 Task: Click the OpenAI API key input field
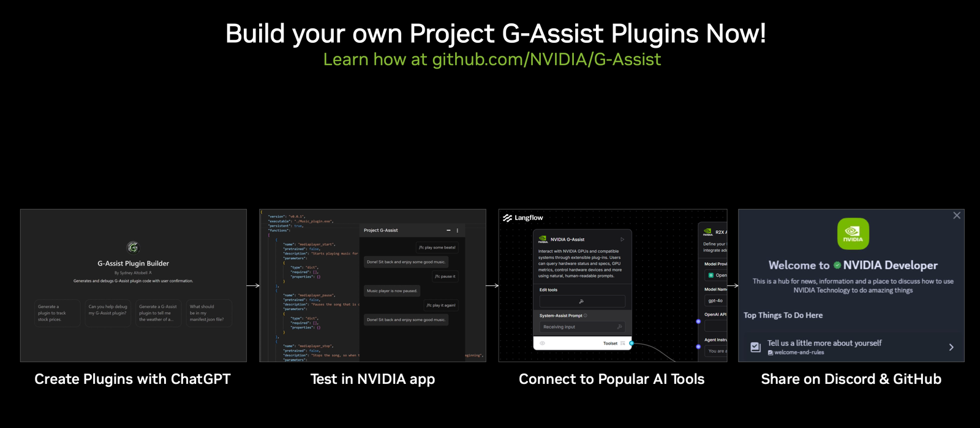716,326
